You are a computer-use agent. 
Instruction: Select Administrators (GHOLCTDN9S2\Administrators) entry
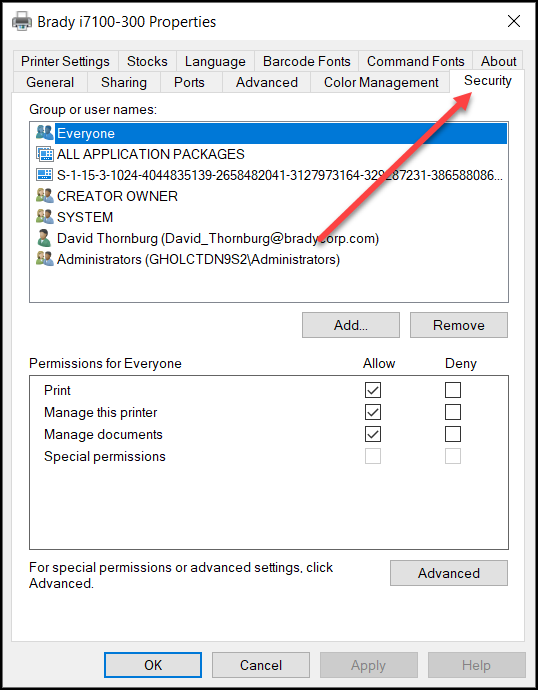click(269, 259)
